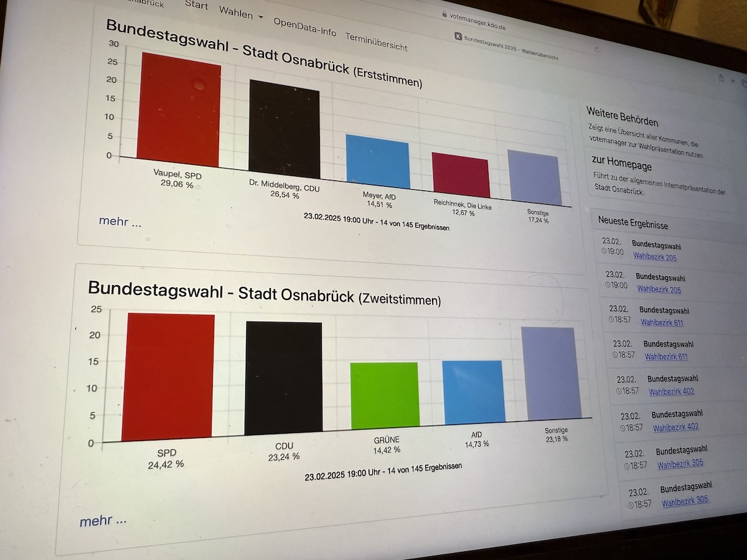Click the green GRÜNE bar in Zweitstimmen

[384, 395]
